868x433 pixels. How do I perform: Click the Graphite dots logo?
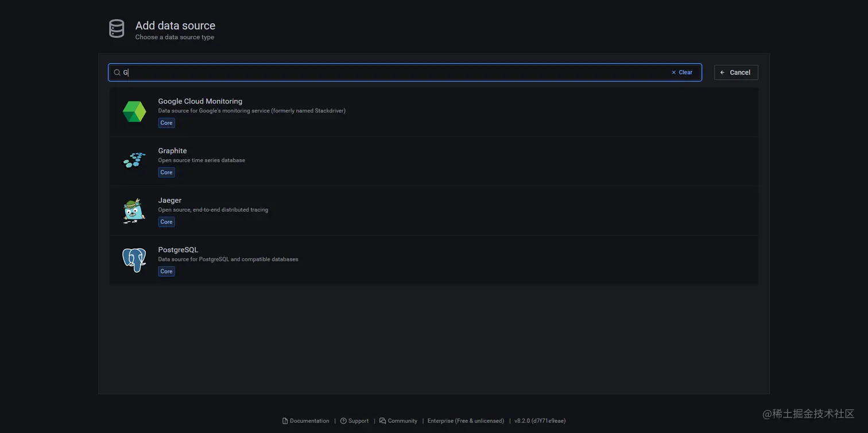coord(134,161)
